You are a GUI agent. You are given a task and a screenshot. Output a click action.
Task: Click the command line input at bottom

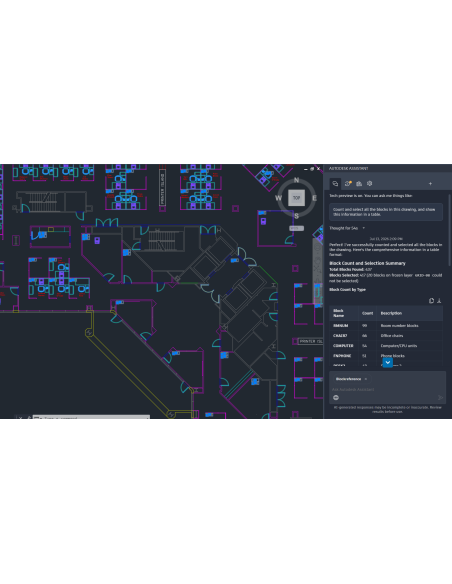(91, 417)
